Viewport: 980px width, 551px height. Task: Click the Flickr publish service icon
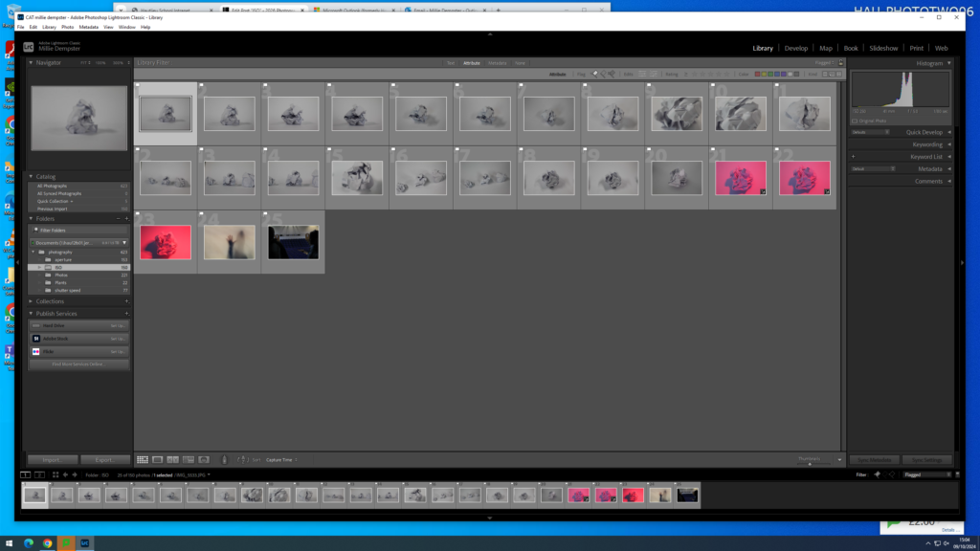[36, 352]
